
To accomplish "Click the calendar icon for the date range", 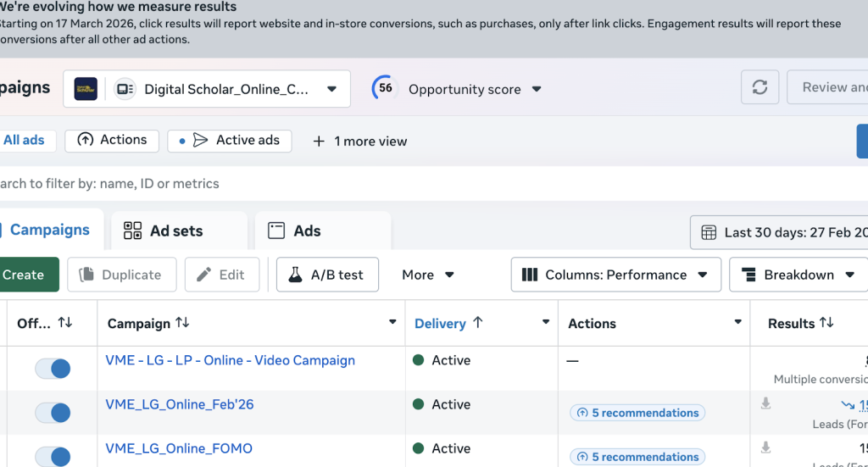I will 709,233.
